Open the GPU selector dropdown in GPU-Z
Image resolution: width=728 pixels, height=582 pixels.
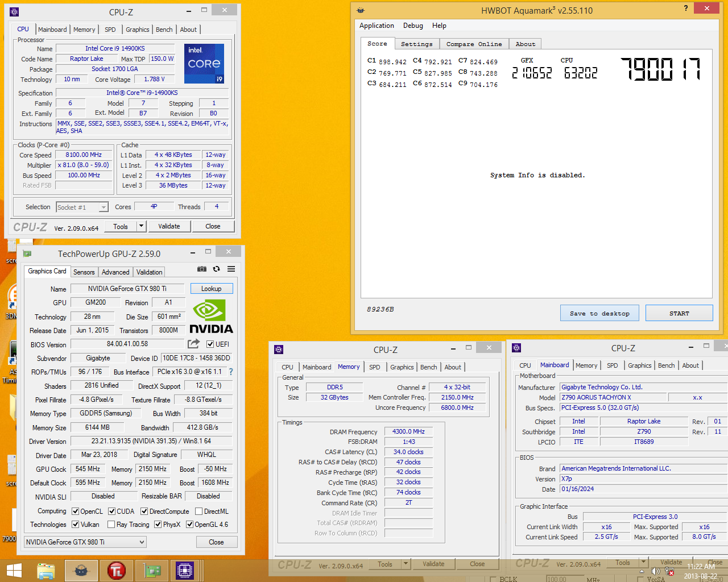pos(85,542)
